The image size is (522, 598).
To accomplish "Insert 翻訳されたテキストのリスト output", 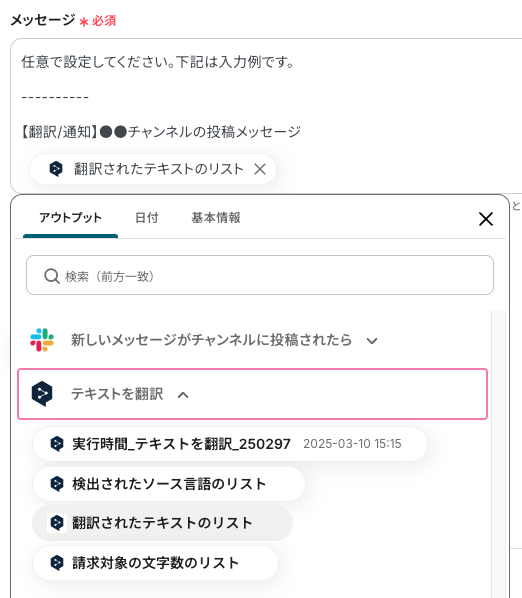I will click(162, 523).
